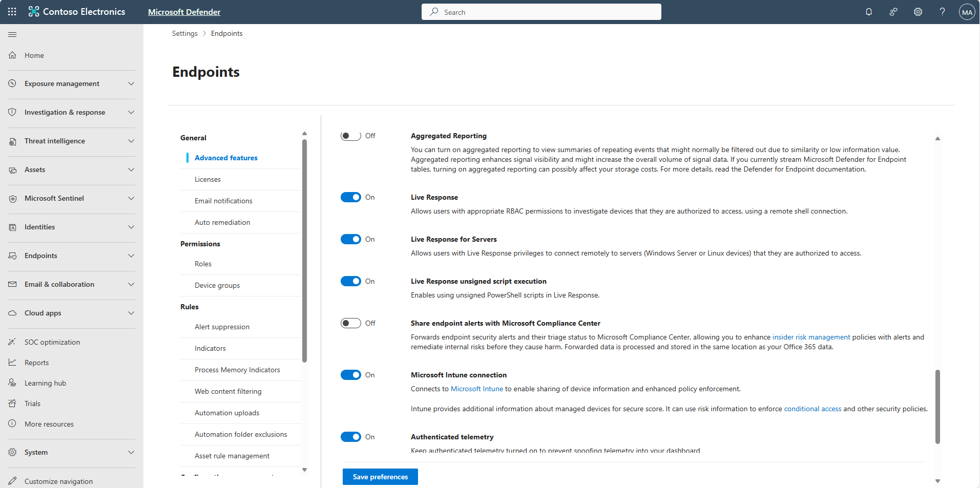
Task: Click Save preferences button
Action: coord(380,477)
